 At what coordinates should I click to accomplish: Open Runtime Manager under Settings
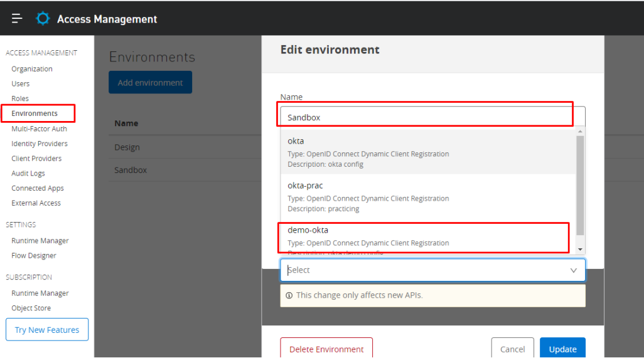click(40, 241)
